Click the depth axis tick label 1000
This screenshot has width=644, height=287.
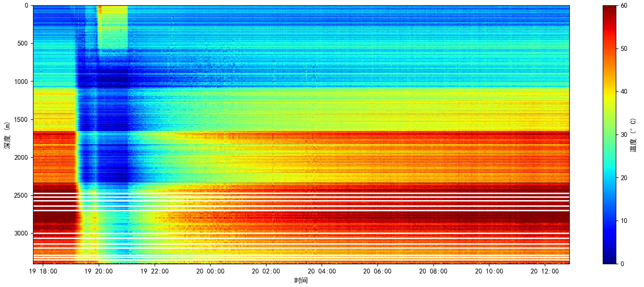(x=21, y=82)
